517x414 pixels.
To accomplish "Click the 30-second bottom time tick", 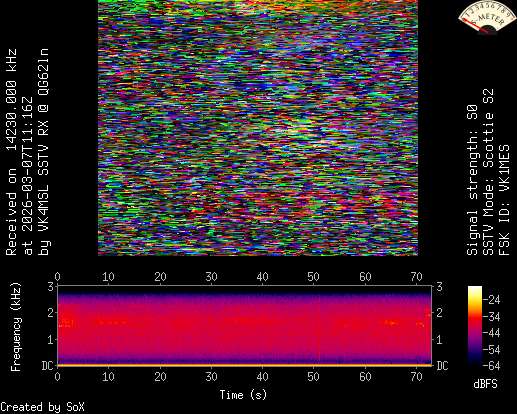I will tap(211, 377).
